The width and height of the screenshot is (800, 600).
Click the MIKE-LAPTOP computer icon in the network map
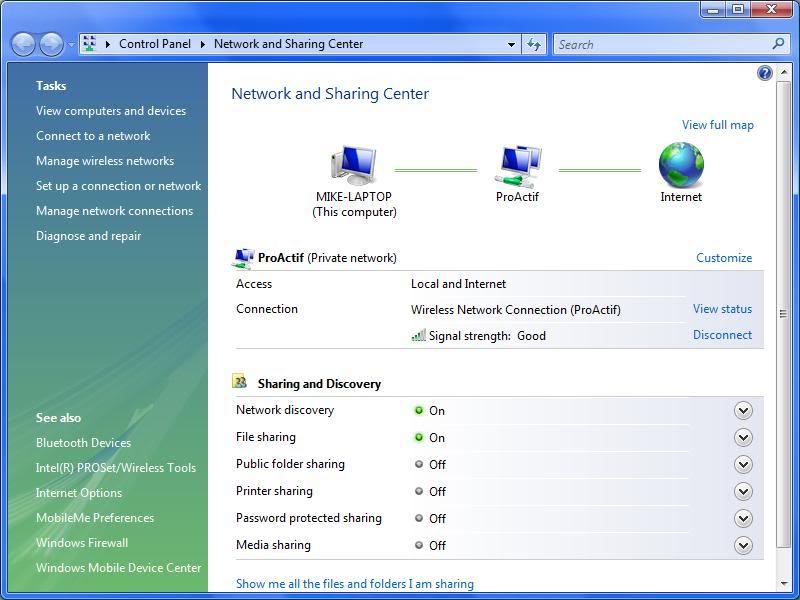354,162
